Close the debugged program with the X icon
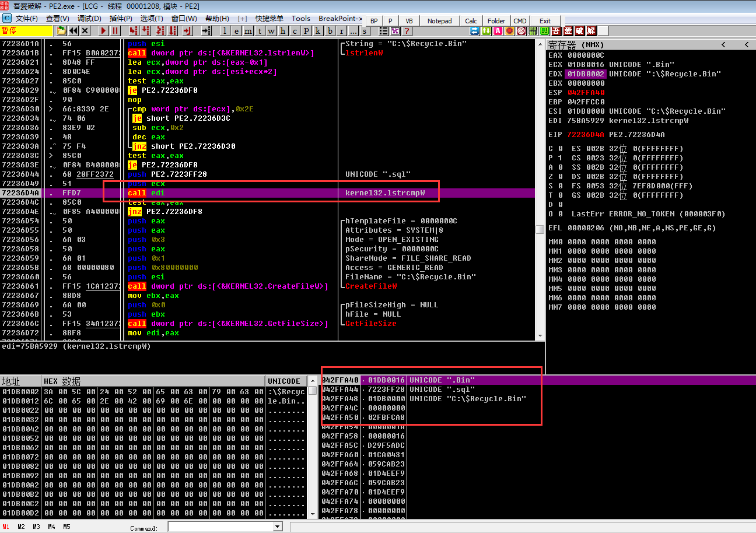756x533 pixels. [x=85, y=31]
